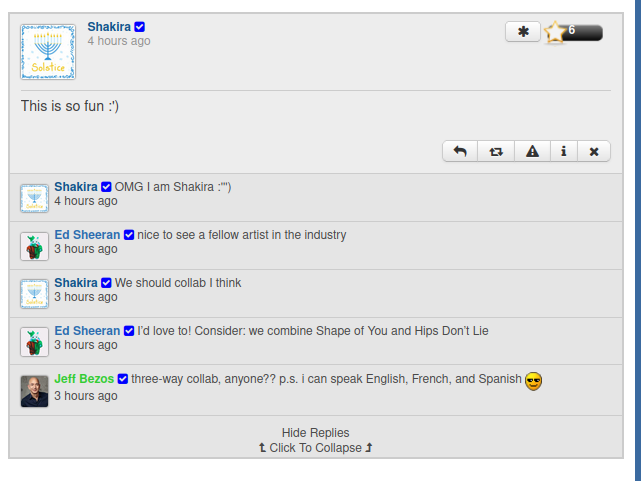Click verified badge in the fellow artist reply
This screenshot has width=641, height=481.
click(129, 235)
